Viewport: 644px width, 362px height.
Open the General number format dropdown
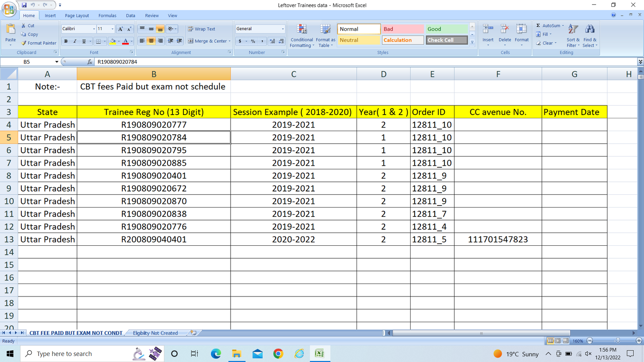click(283, 29)
